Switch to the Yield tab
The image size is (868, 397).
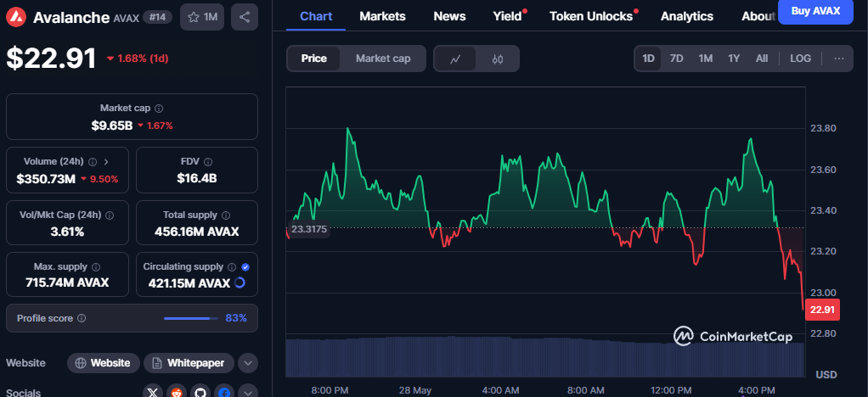[508, 17]
